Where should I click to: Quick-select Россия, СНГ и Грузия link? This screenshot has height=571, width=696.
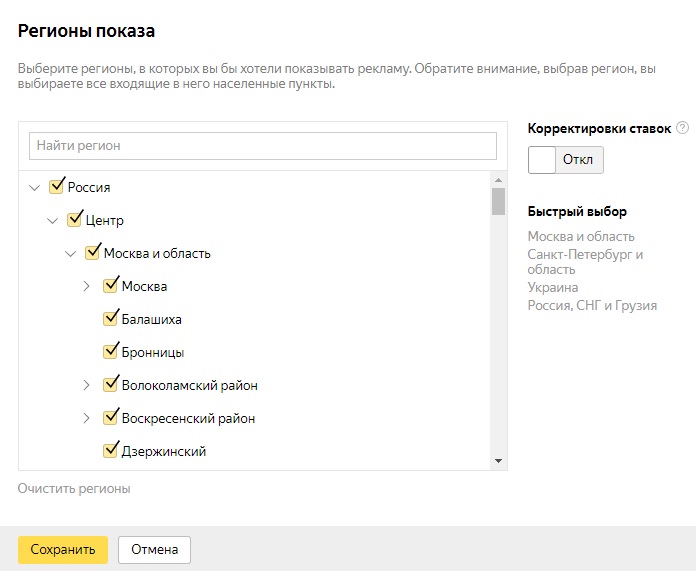pos(592,305)
